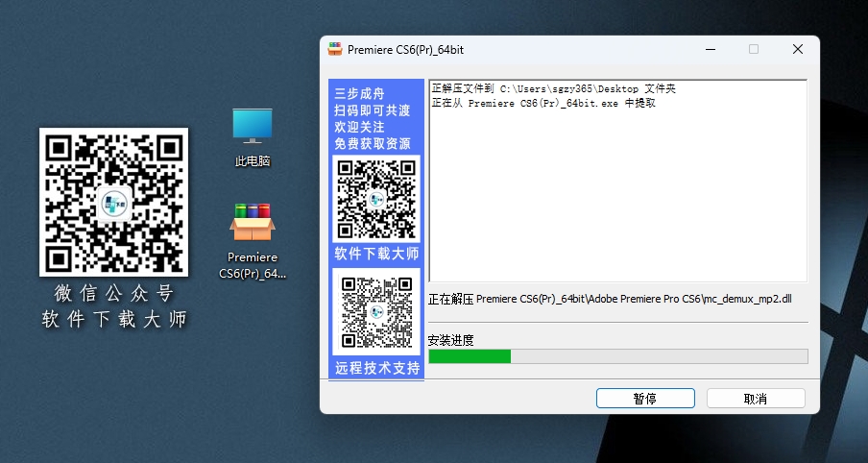Click the 暂停 pause button
The image size is (868, 463).
pos(645,399)
